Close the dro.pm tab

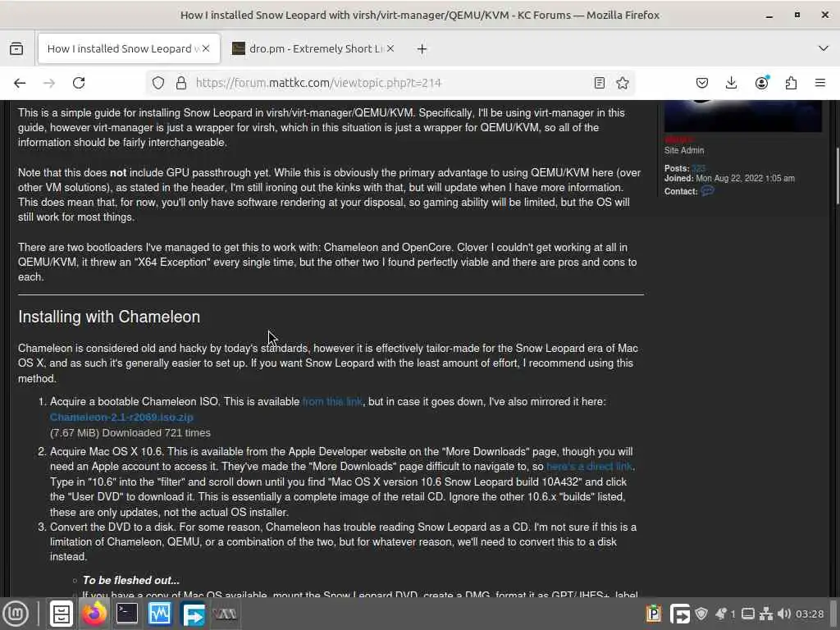[x=390, y=48]
